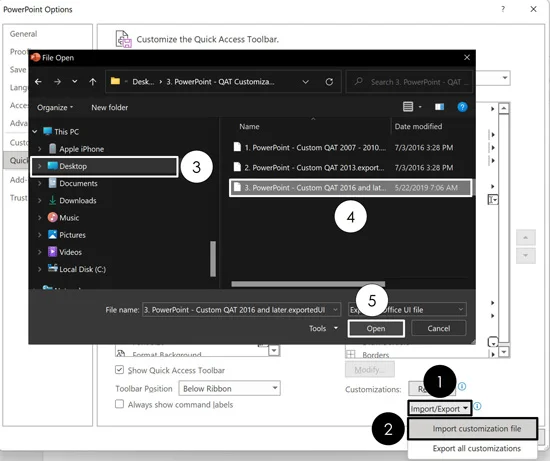Expand the Downloads tree node
Image resolution: width=550 pixels, height=461 pixels.
click(x=40, y=200)
